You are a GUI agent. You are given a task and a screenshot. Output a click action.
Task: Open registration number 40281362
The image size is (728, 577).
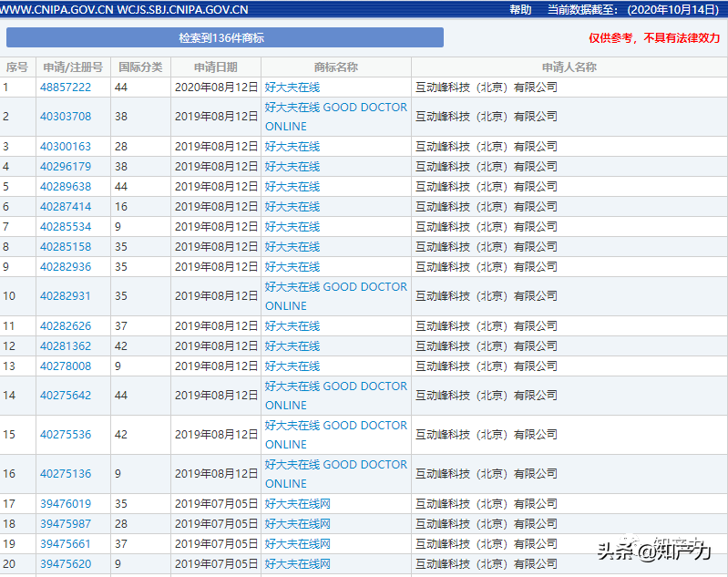point(66,346)
